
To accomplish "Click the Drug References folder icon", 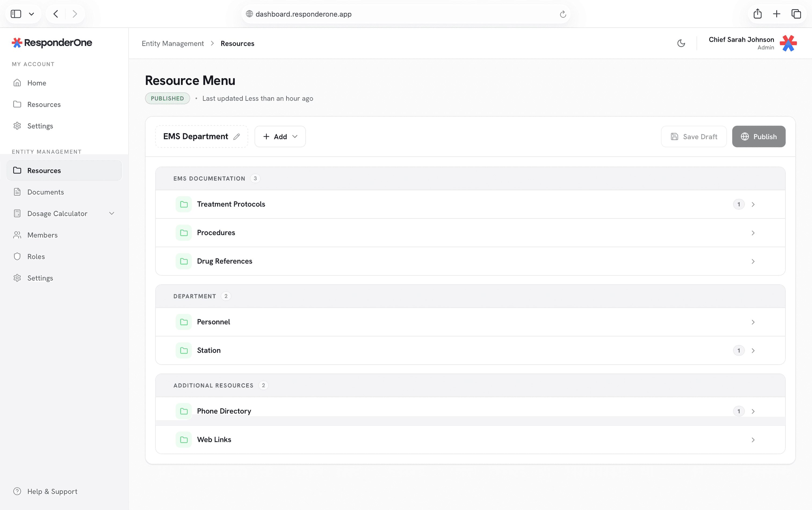I will [184, 261].
